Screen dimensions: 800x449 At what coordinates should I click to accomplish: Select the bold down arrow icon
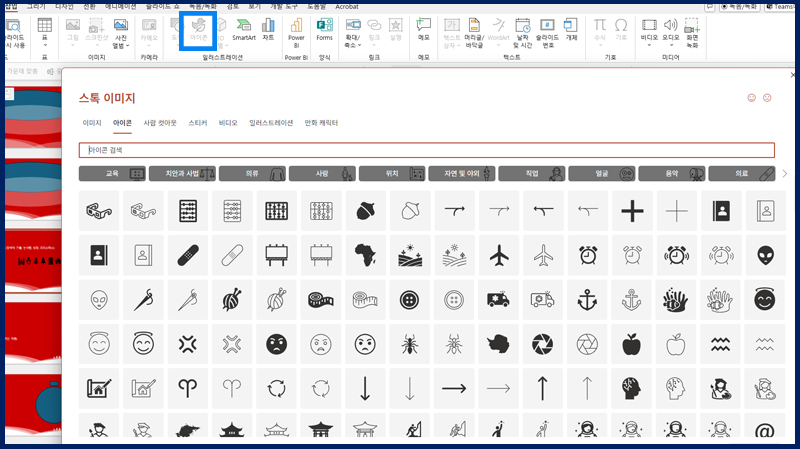click(365, 388)
